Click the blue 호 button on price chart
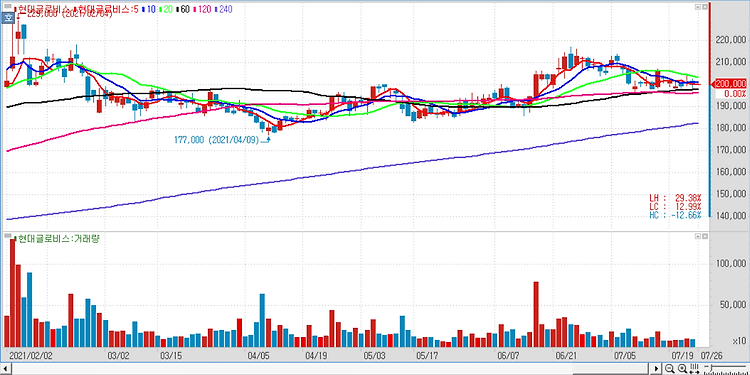This screenshot has height=375, width=750. point(8,18)
